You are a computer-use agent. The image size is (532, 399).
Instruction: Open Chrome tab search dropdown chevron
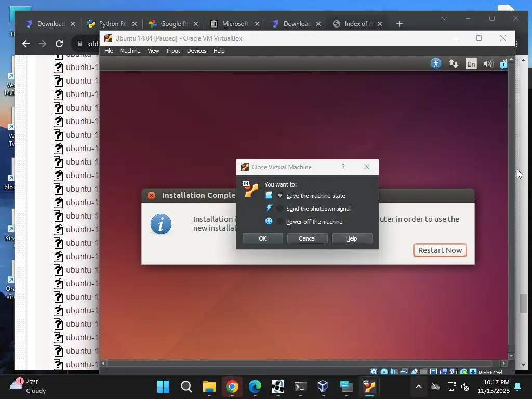pyautogui.click(x=444, y=18)
